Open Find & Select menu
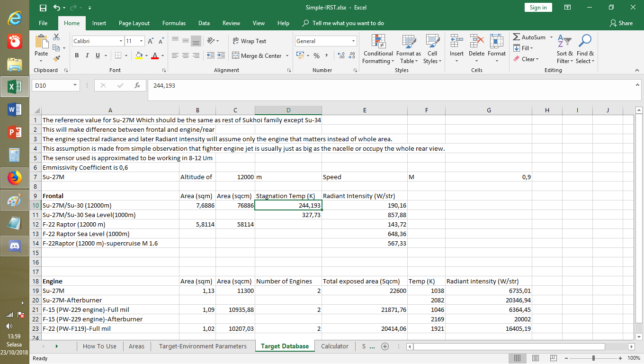The height and width of the screenshot is (364, 644). [x=585, y=49]
